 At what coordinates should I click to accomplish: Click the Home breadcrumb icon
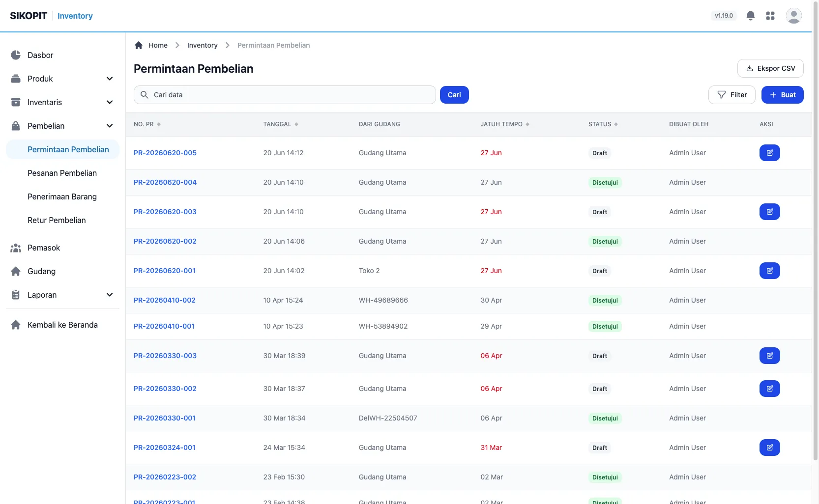coord(139,45)
